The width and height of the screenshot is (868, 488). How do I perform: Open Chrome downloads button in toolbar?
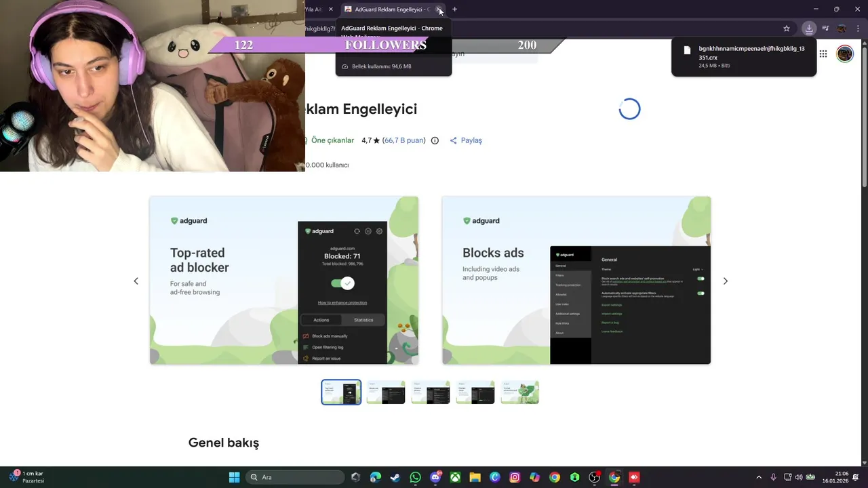(808, 28)
